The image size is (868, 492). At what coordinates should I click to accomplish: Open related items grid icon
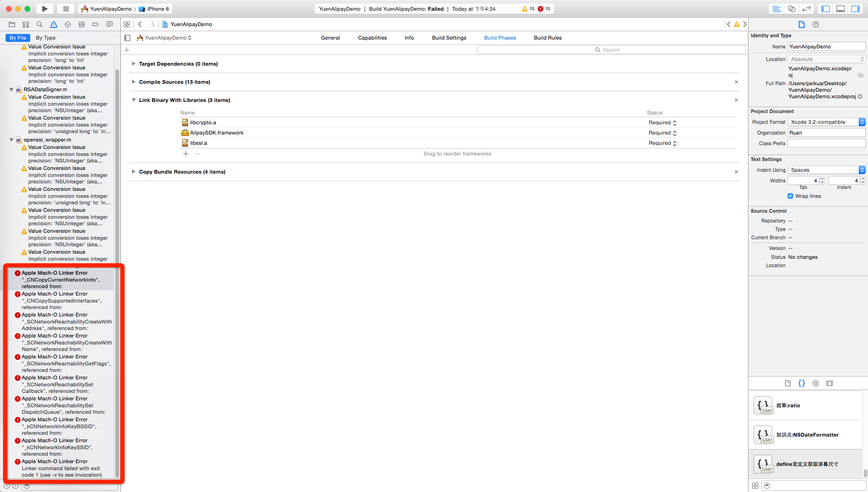tap(127, 24)
